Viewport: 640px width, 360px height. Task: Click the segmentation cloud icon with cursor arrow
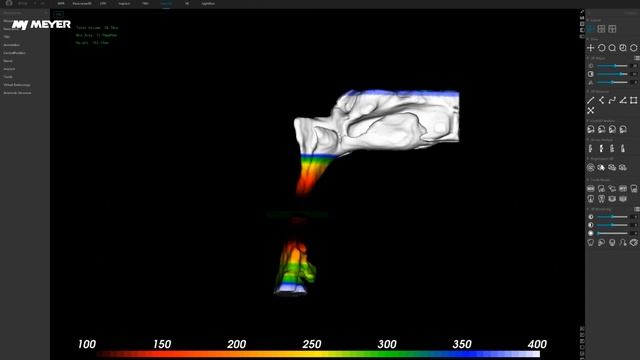pyautogui.click(x=601, y=167)
